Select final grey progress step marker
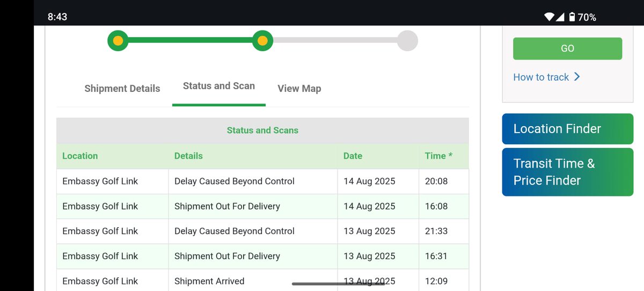 407,41
